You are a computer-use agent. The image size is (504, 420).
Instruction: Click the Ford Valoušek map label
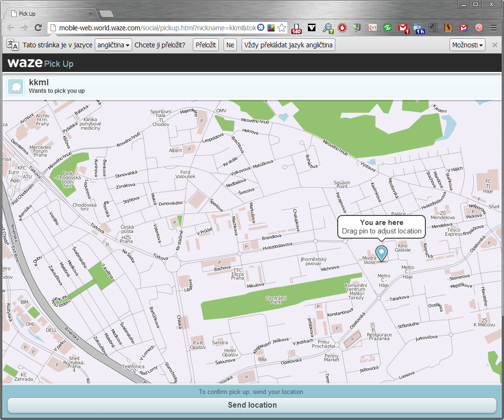pos(185,174)
